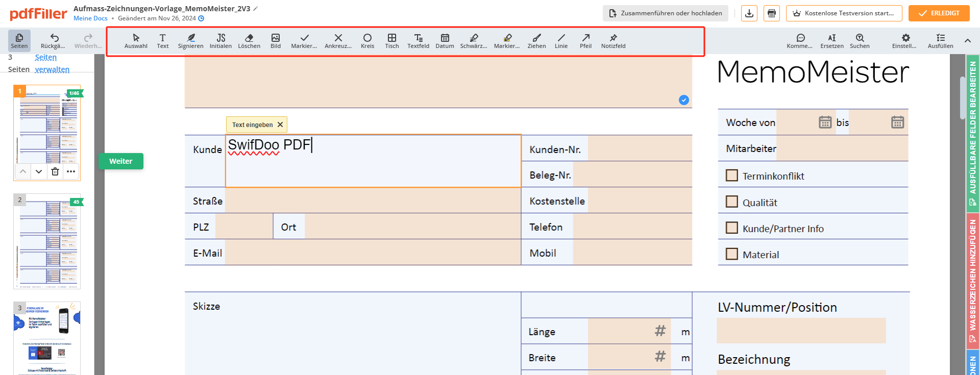Select the Pfeil arrow tool
980x375 pixels.
click(585, 41)
